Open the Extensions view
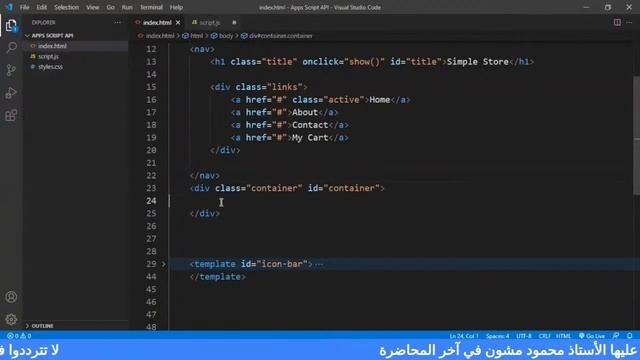 11,116
